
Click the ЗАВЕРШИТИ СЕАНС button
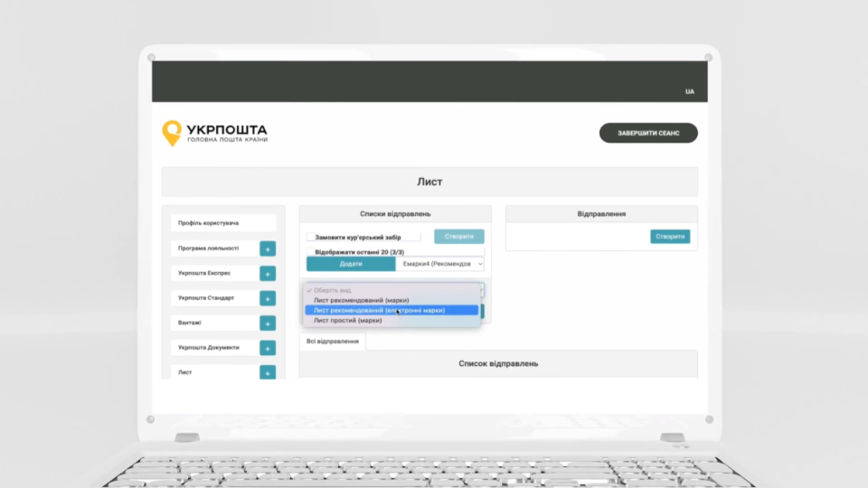click(648, 133)
